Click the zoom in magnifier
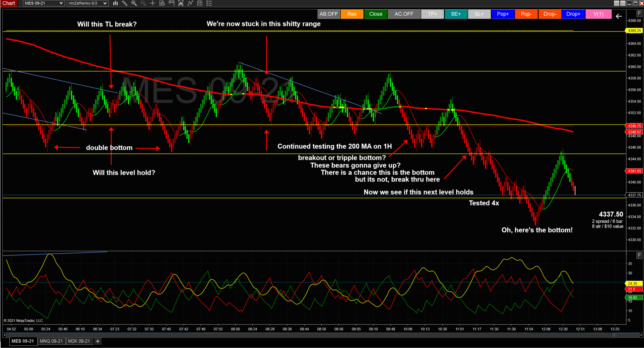This screenshot has height=348, width=644. tap(134, 3)
